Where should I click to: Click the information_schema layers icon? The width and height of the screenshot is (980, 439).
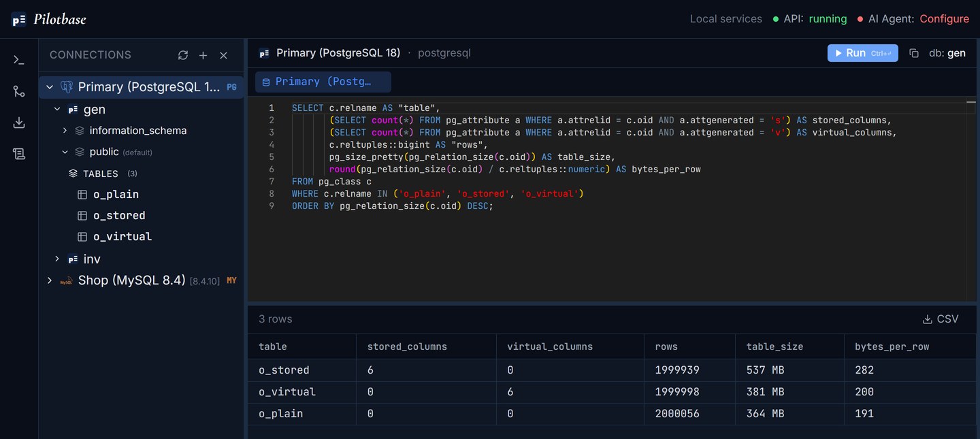[x=80, y=131]
